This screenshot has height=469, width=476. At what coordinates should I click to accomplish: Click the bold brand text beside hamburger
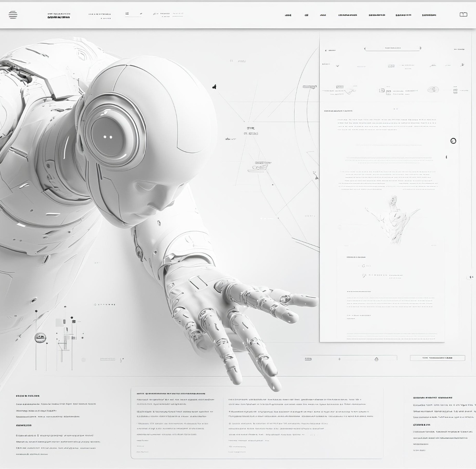pyautogui.click(x=59, y=17)
